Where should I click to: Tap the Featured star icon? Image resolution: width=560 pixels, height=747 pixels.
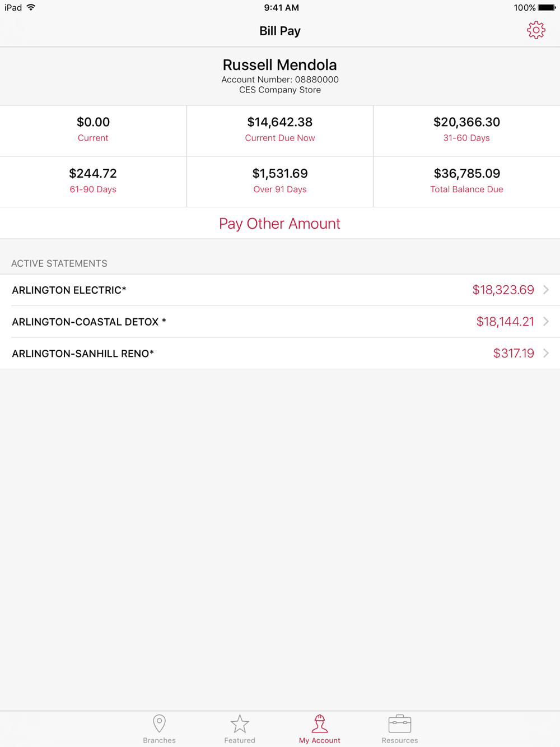pos(240,723)
